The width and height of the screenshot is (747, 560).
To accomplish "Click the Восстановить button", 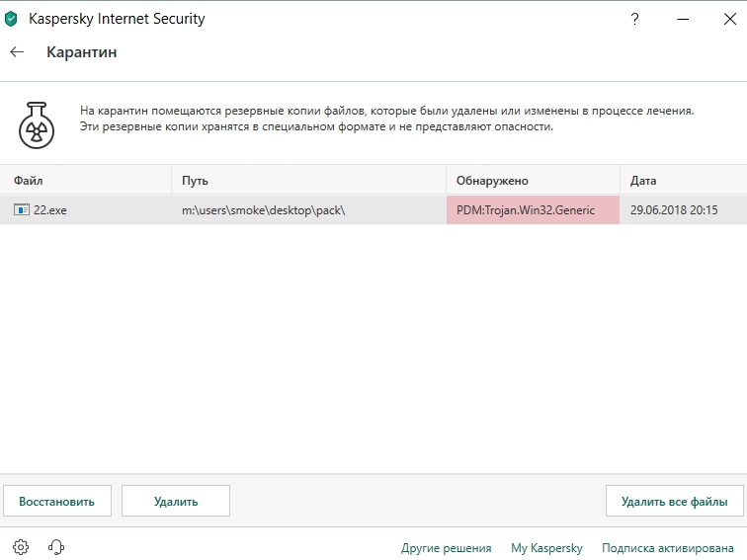I will (x=57, y=501).
